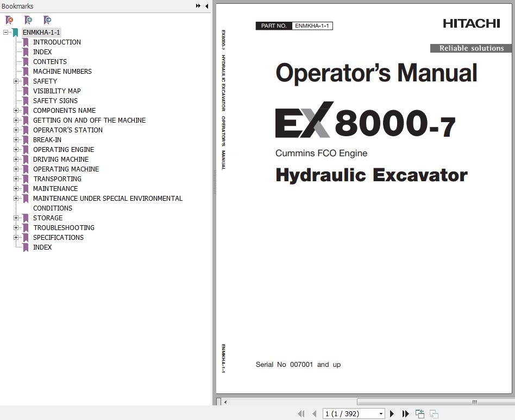Open the SPECIFICATIONS bookmark
This screenshot has width=515, height=420.
tap(59, 238)
